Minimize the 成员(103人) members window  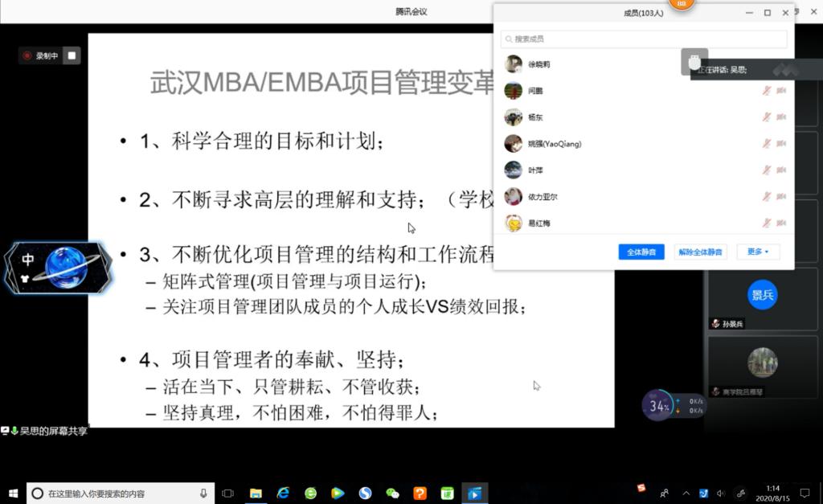click(749, 13)
